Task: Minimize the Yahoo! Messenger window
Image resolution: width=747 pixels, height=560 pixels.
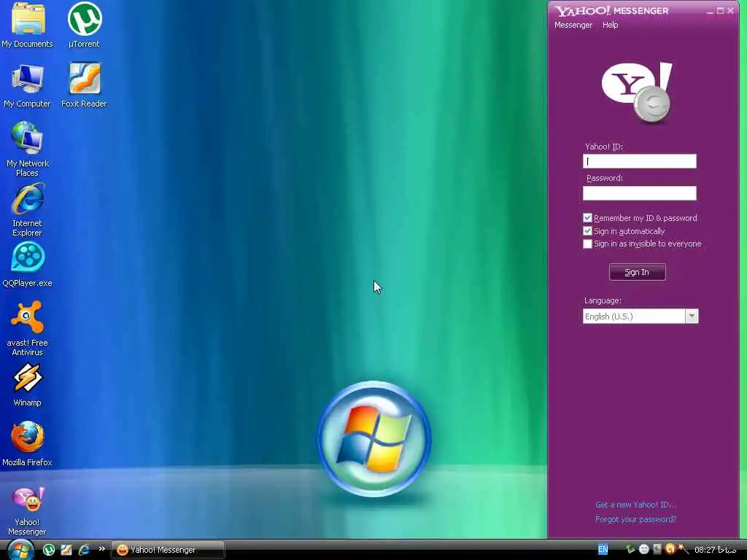Action: tap(710, 11)
